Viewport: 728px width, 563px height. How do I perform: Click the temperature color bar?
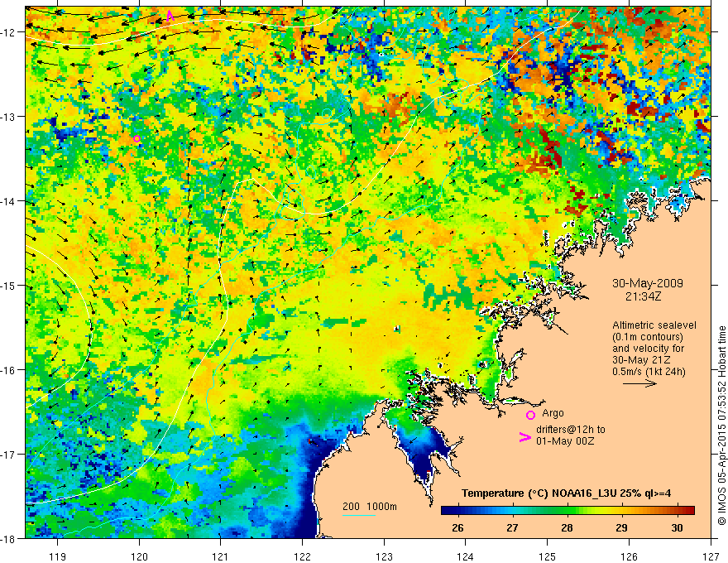(568, 510)
